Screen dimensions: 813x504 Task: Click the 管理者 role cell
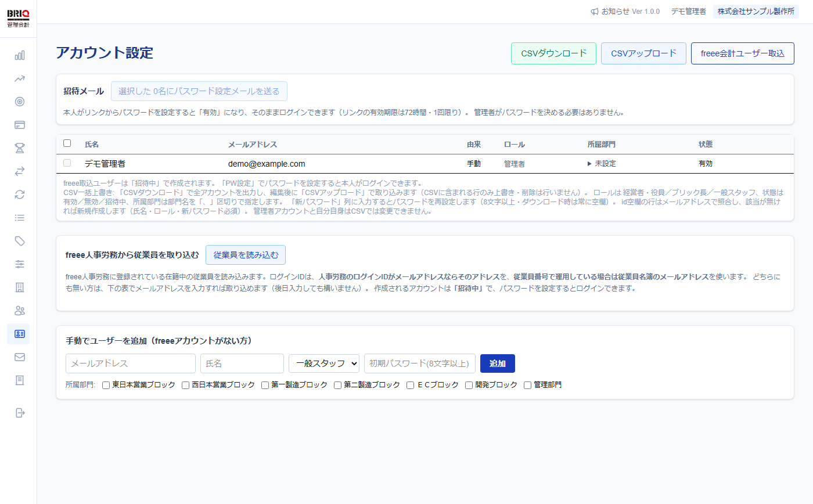pos(515,164)
